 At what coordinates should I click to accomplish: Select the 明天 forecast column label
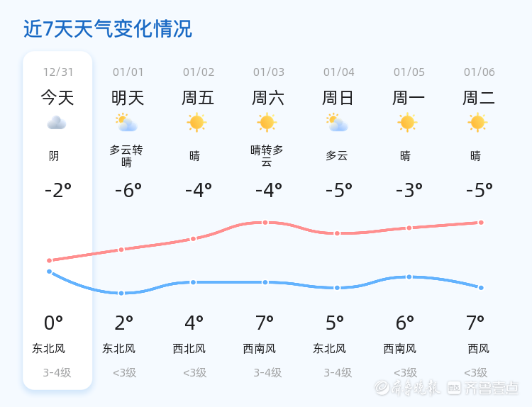[128, 98]
